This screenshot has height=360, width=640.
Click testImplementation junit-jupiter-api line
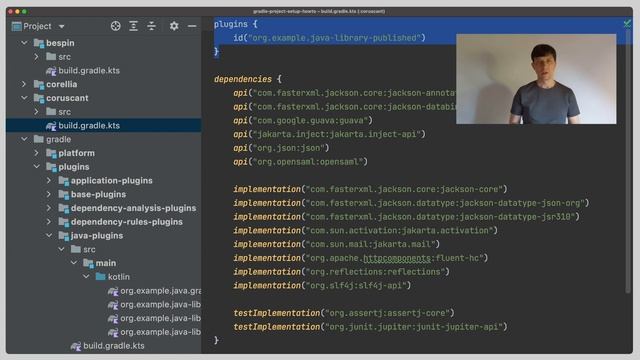click(370, 327)
